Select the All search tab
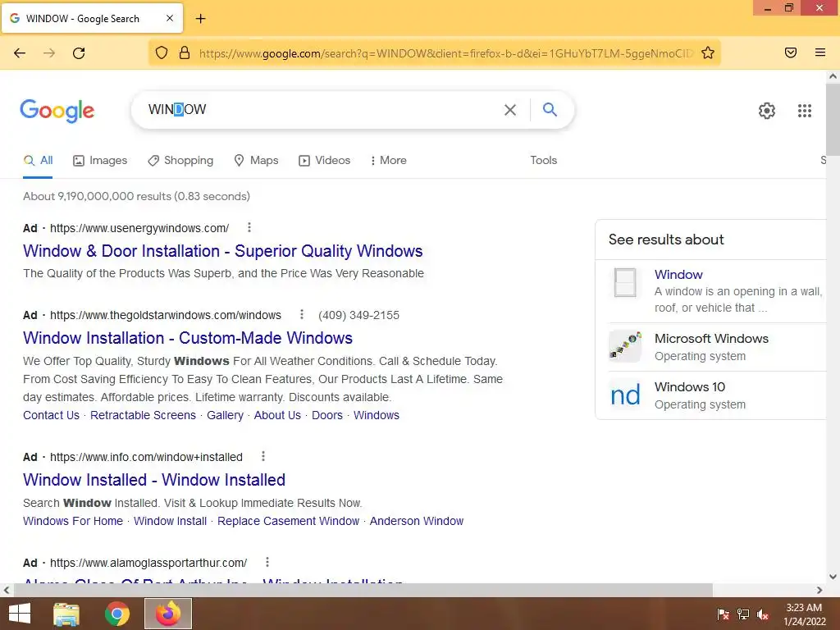The width and height of the screenshot is (840, 630). tap(38, 160)
